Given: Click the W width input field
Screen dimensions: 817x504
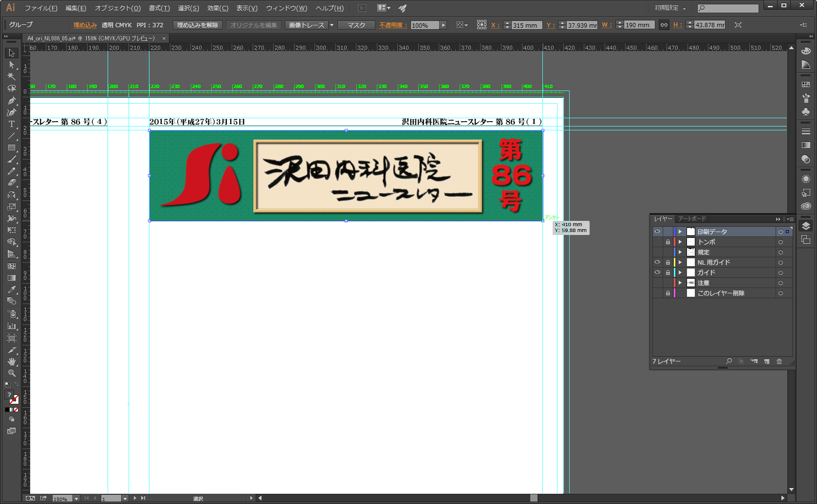Looking at the screenshot, I should coord(639,25).
